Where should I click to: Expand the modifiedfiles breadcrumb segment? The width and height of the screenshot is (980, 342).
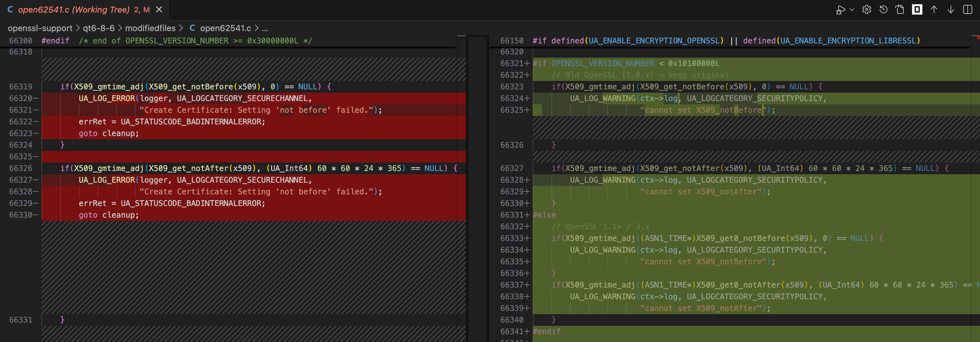click(x=150, y=28)
